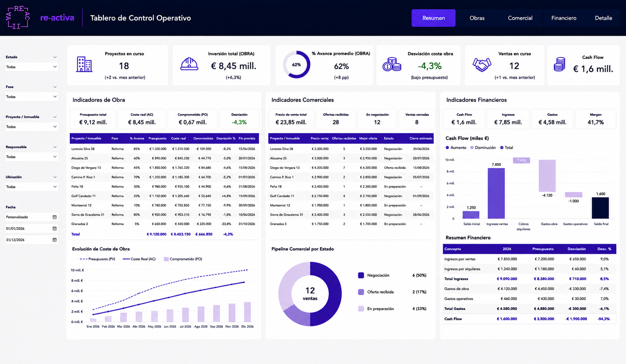This screenshot has width=626, height=364.
Task: Click the Presupuesto total € 9,12 mill. indicator
Action: [x=93, y=119]
